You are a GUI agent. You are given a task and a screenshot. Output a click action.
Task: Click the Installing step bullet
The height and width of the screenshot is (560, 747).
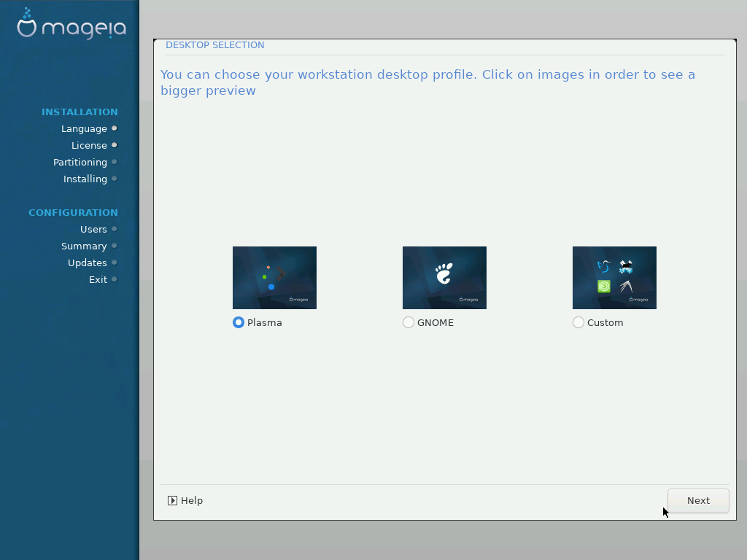tap(115, 179)
